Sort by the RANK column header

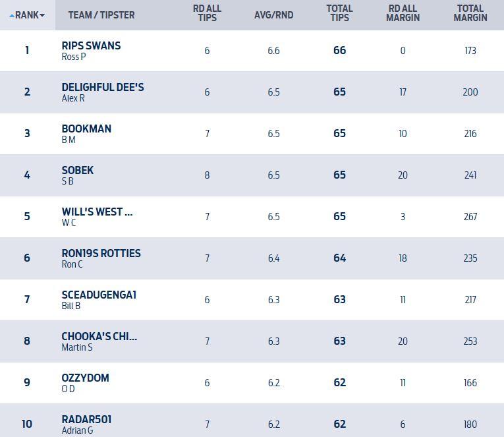coord(26,15)
